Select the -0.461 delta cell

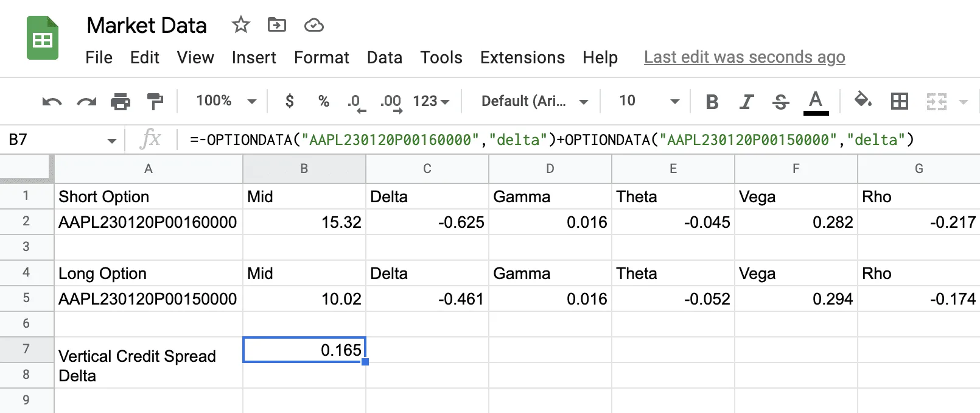coord(427,298)
